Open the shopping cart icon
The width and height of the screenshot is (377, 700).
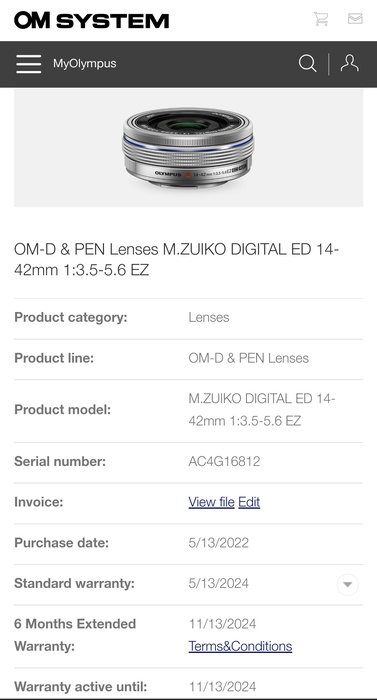[x=321, y=19]
